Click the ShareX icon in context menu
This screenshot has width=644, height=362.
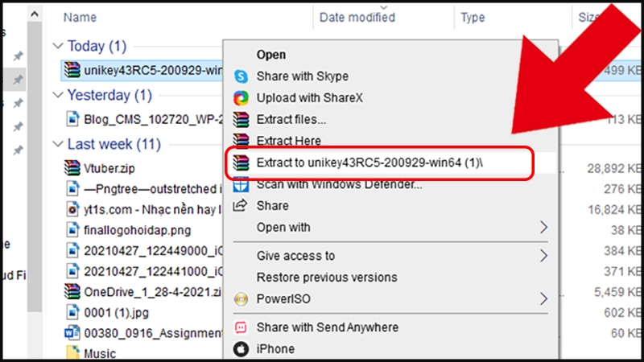click(x=241, y=98)
